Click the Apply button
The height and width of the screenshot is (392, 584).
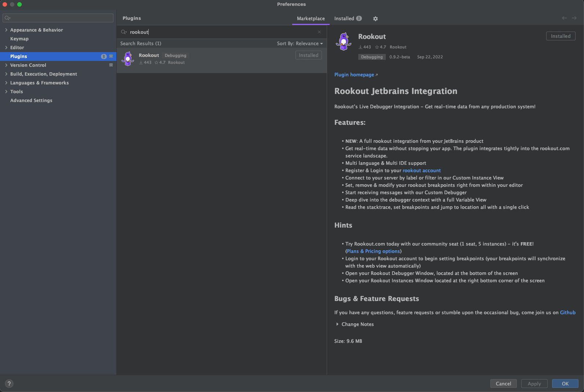coord(534,384)
